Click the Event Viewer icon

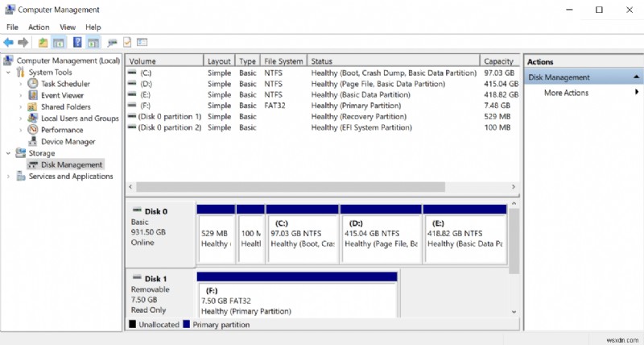[x=33, y=95]
